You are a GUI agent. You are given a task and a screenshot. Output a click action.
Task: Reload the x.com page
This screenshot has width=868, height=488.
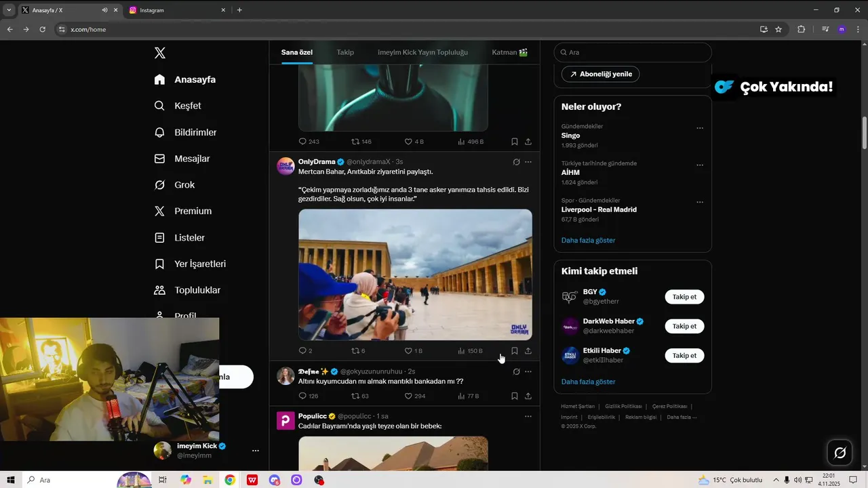point(42,29)
